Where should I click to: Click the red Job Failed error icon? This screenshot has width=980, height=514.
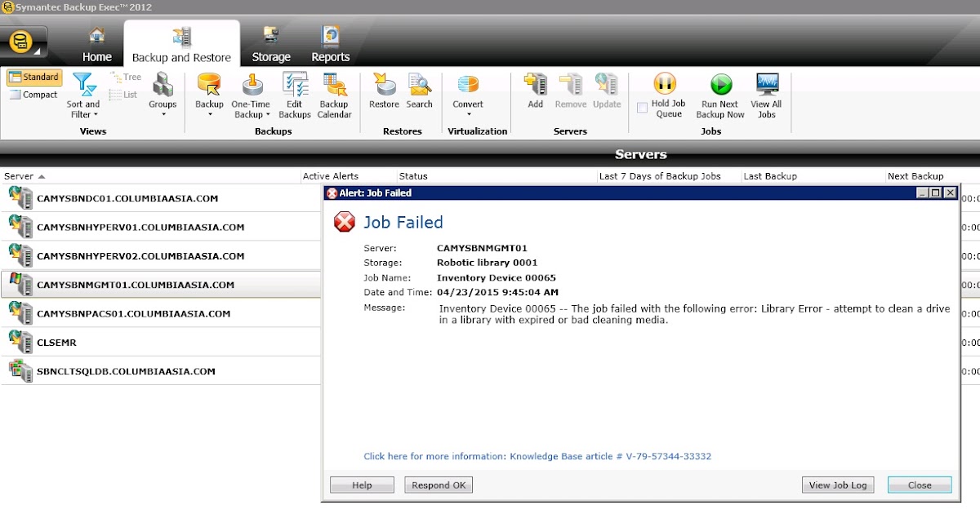coord(345,222)
